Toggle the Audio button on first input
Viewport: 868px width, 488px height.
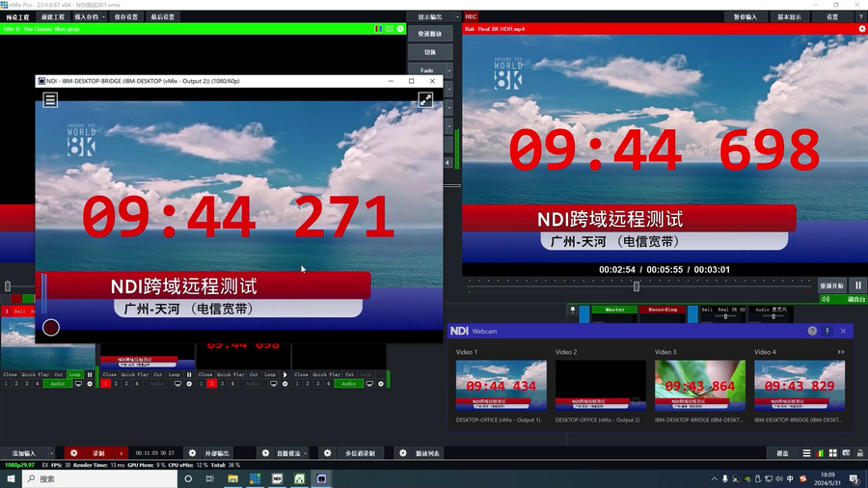coord(58,384)
